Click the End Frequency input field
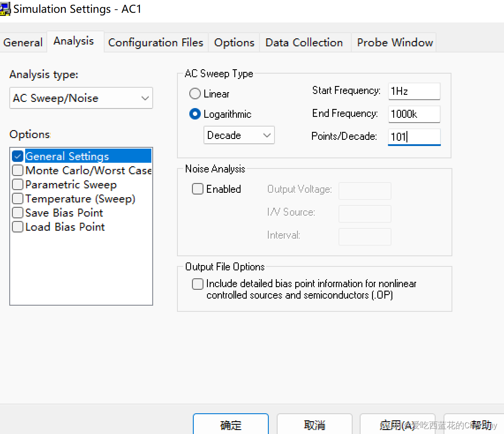The width and height of the screenshot is (504, 434). click(x=414, y=114)
